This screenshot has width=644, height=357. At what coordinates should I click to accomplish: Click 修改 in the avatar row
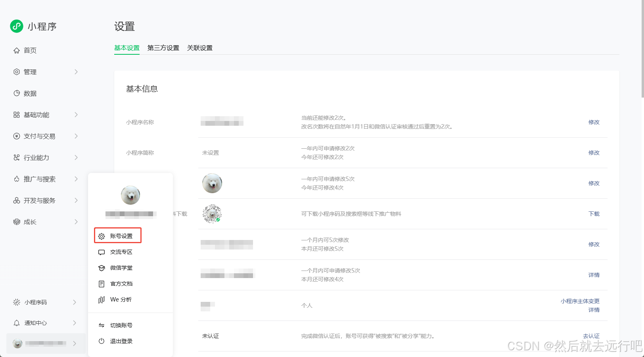pyautogui.click(x=594, y=183)
